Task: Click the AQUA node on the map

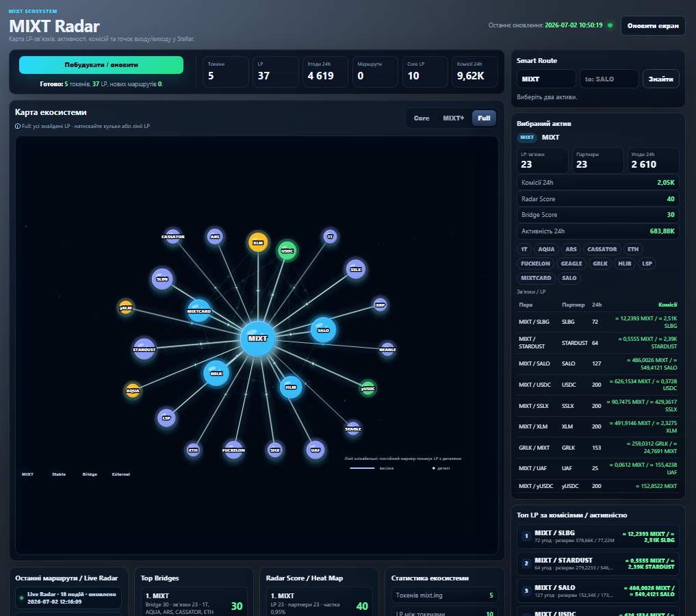Action: click(133, 391)
